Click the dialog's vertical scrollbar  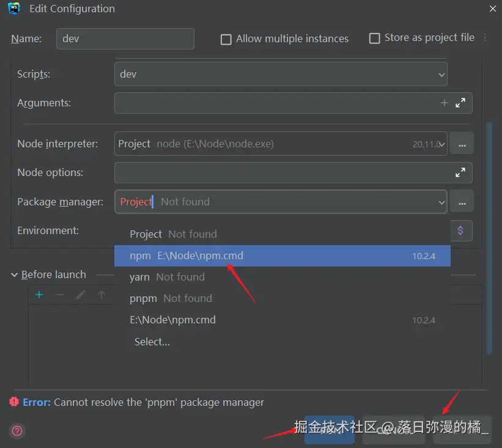[x=489, y=237]
